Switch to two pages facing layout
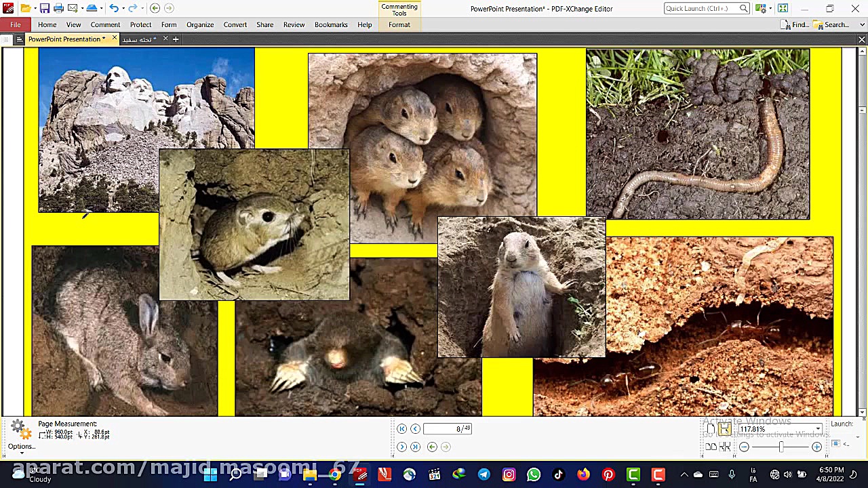The width and height of the screenshot is (868, 488). tap(711, 447)
